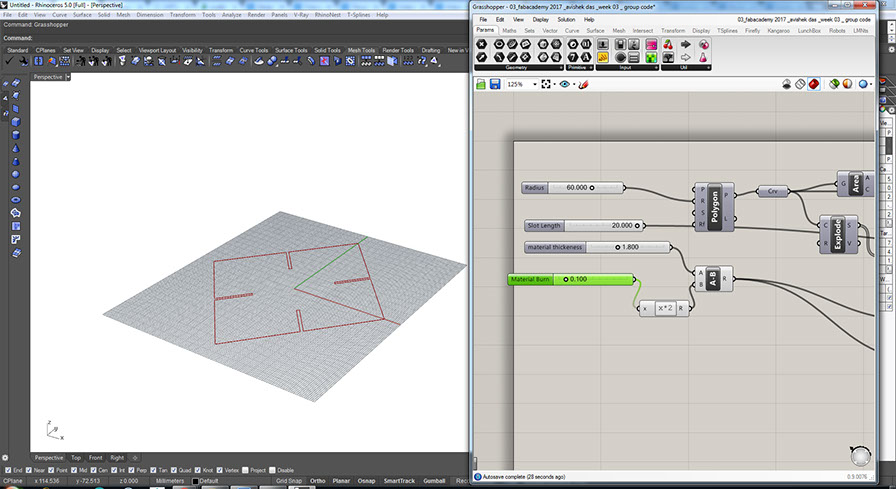
Task: Click the cherry icon in Util panel
Action: click(668, 45)
